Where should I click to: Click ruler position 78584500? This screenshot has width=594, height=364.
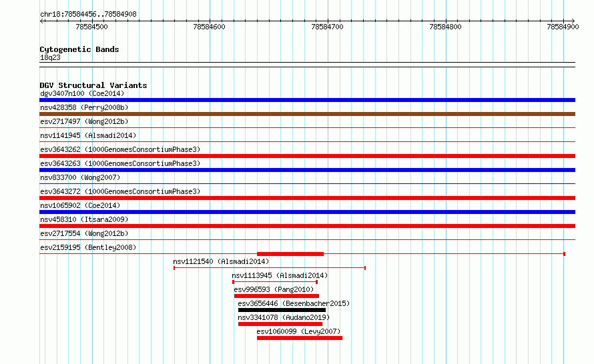click(x=91, y=27)
